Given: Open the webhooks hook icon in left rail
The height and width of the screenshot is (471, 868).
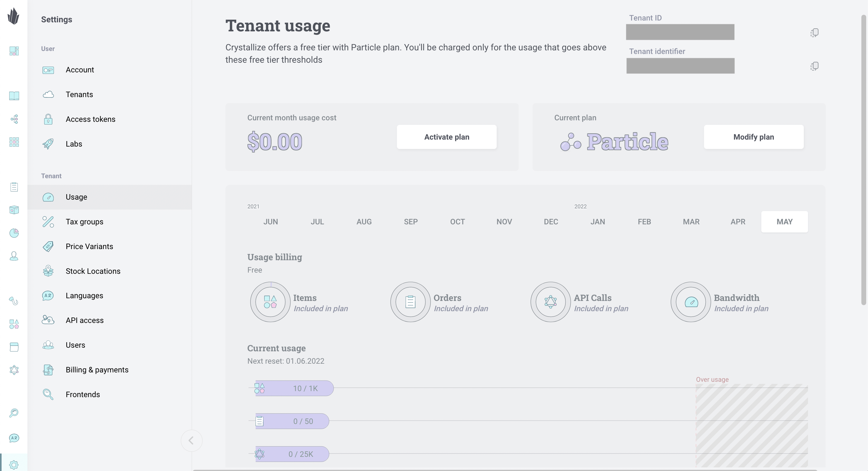Looking at the screenshot, I should (14, 301).
